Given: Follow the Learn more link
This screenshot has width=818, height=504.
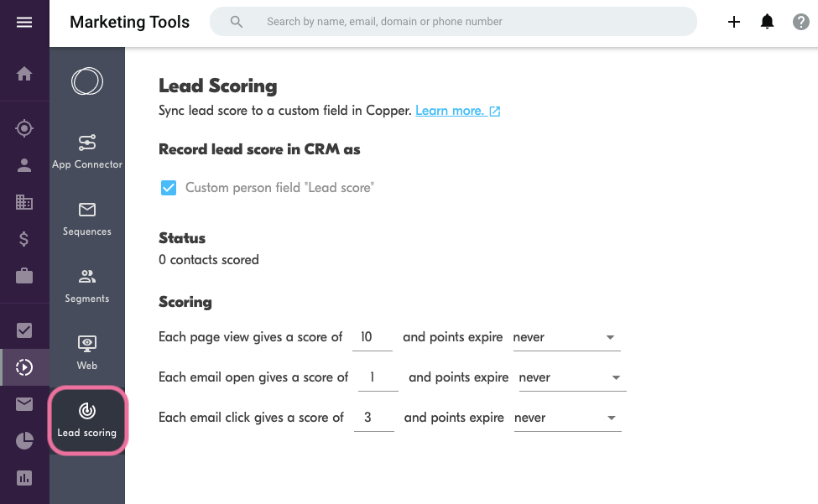Looking at the screenshot, I should [457, 111].
